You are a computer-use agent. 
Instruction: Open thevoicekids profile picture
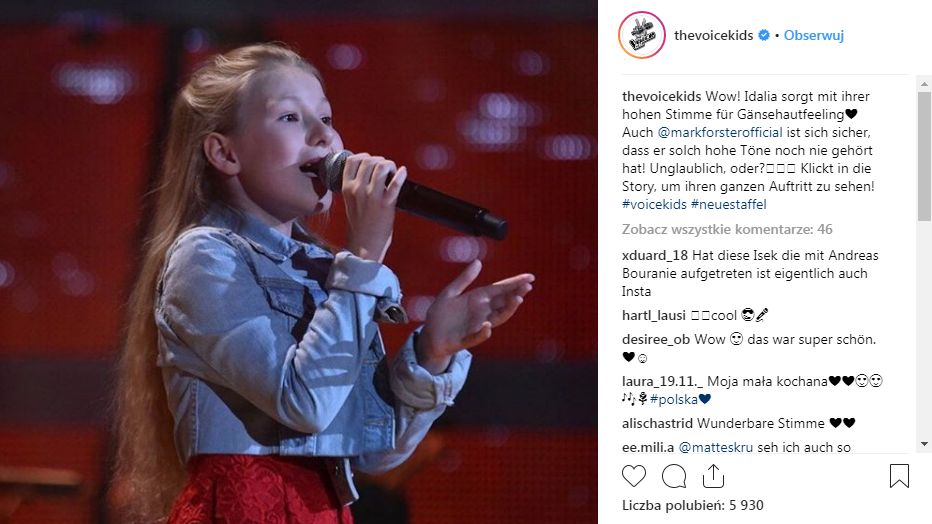coord(642,35)
